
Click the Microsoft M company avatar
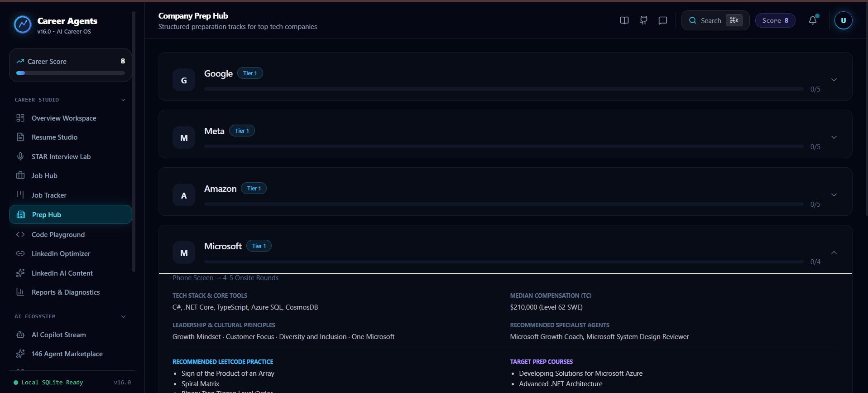[x=184, y=253]
